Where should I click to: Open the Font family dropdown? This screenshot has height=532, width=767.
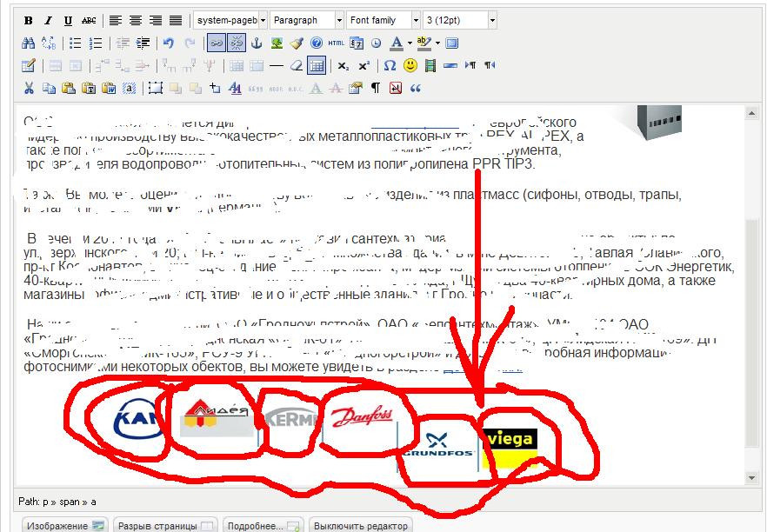point(383,21)
